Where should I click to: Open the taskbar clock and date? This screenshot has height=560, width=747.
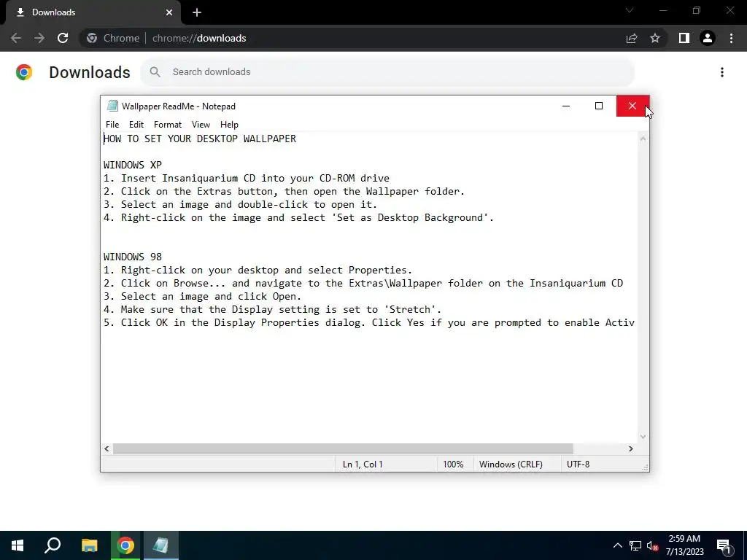point(684,545)
